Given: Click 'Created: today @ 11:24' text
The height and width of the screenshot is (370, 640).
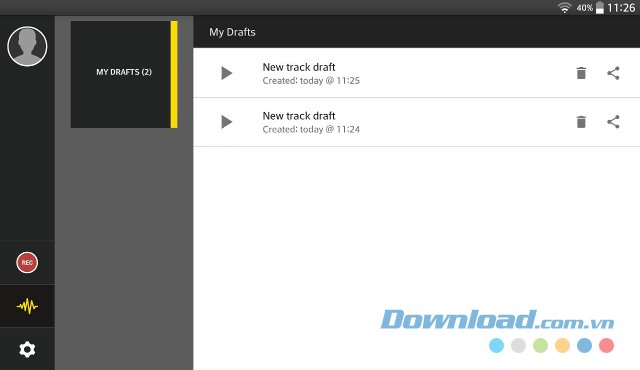Looking at the screenshot, I should pos(311,129).
